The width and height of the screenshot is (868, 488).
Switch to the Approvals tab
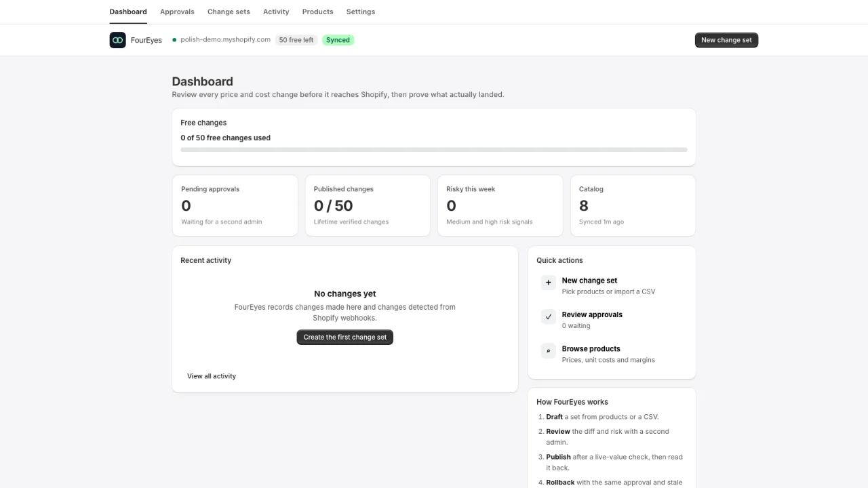coord(177,12)
